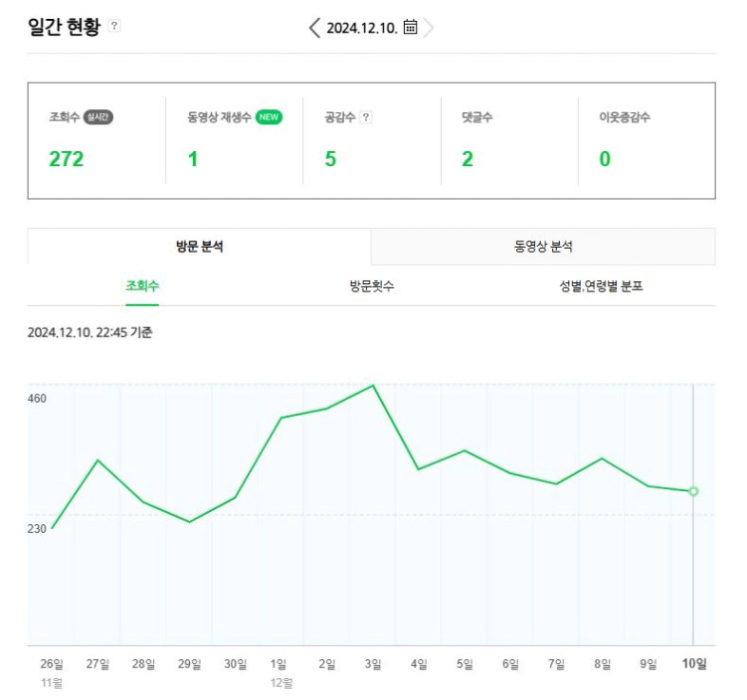Open the 성별,연령별 분포 sub-tab
The image size is (747, 700).
pyautogui.click(x=601, y=286)
